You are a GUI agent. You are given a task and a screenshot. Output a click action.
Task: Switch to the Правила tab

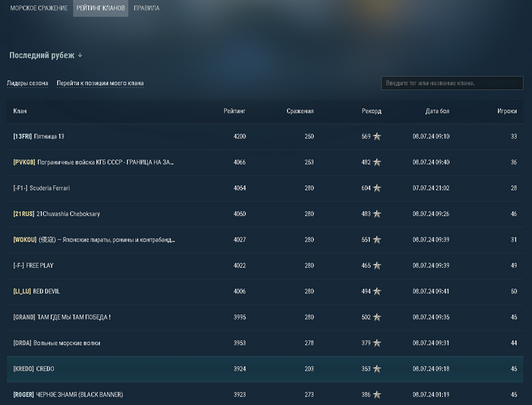click(147, 8)
